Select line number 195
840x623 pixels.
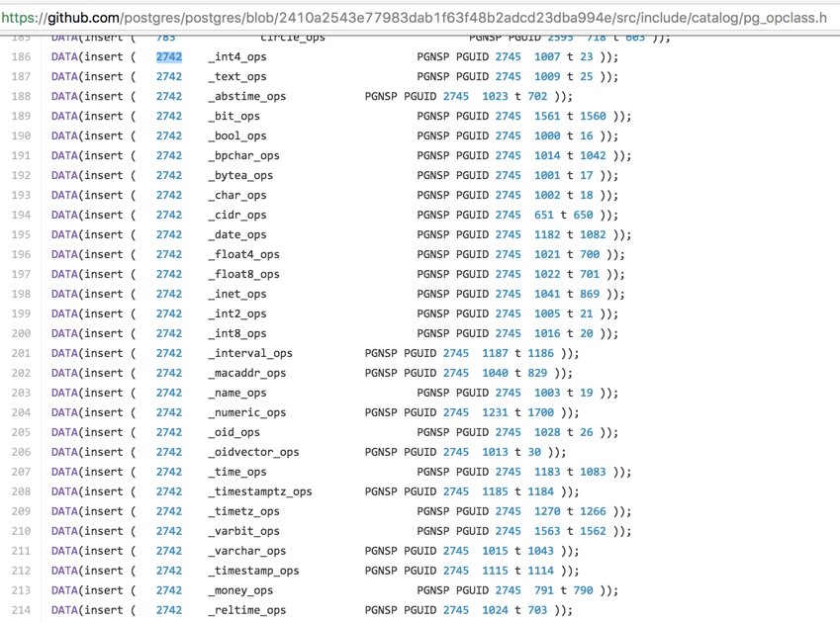(21, 235)
